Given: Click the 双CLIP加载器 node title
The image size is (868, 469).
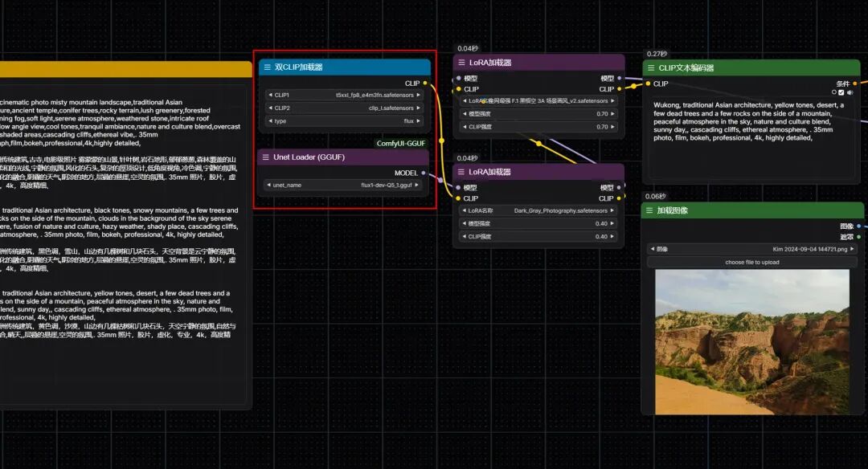Looking at the screenshot, I should pyautogui.click(x=298, y=67).
